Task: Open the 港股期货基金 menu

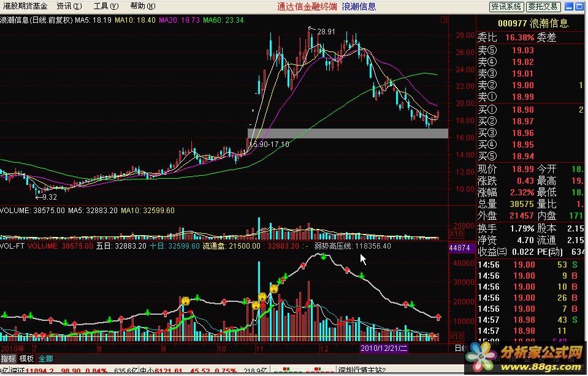Action: coord(25,6)
